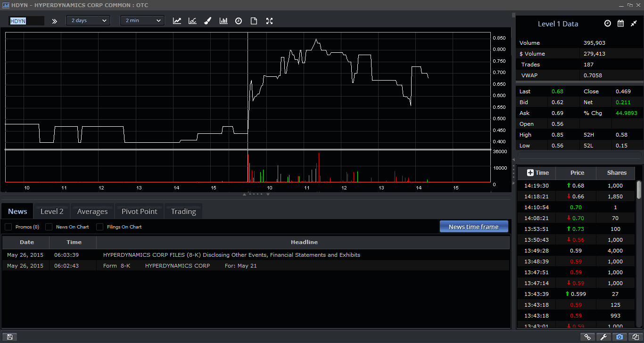Click the save disk icon at the bottom left
This screenshot has width=644, height=343.
tap(9, 337)
